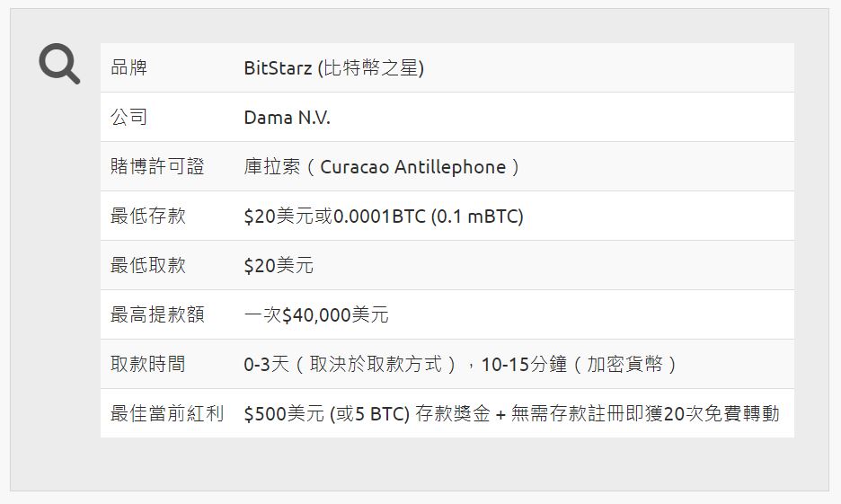Click the Curacao Antillephone license text
The image size is (841, 504).
pos(412,167)
